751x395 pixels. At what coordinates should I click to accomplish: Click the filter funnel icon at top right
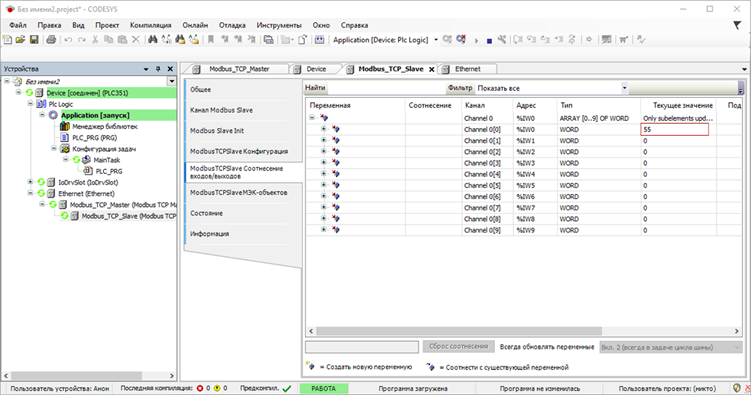pos(737,25)
